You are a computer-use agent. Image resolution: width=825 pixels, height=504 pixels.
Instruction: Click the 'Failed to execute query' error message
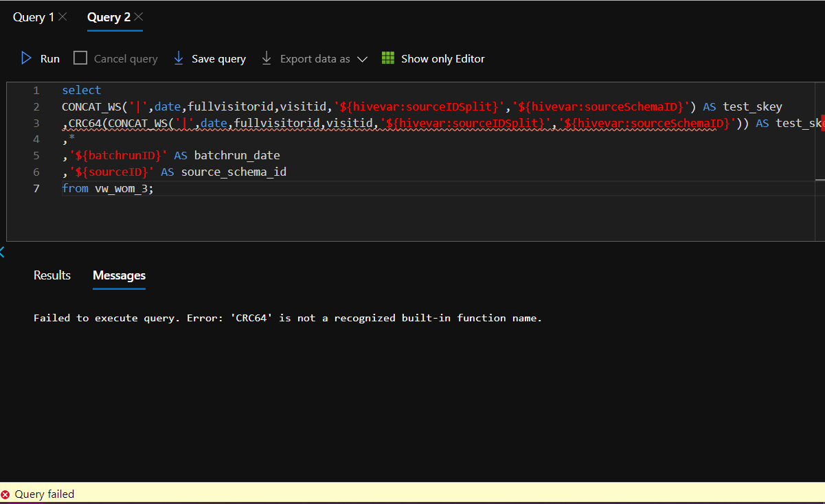click(288, 318)
